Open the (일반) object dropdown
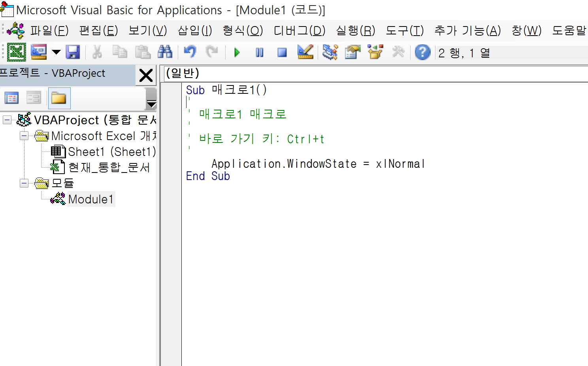 (x=375, y=73)
